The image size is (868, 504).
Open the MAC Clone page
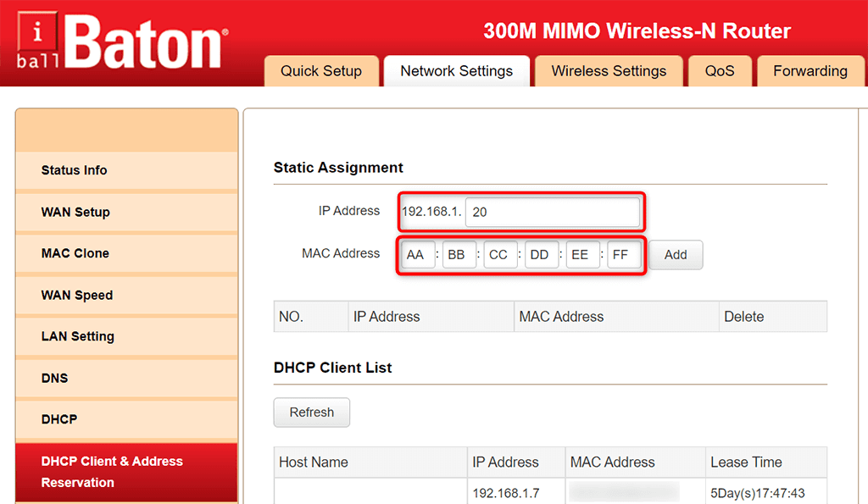tap(127, 253)
